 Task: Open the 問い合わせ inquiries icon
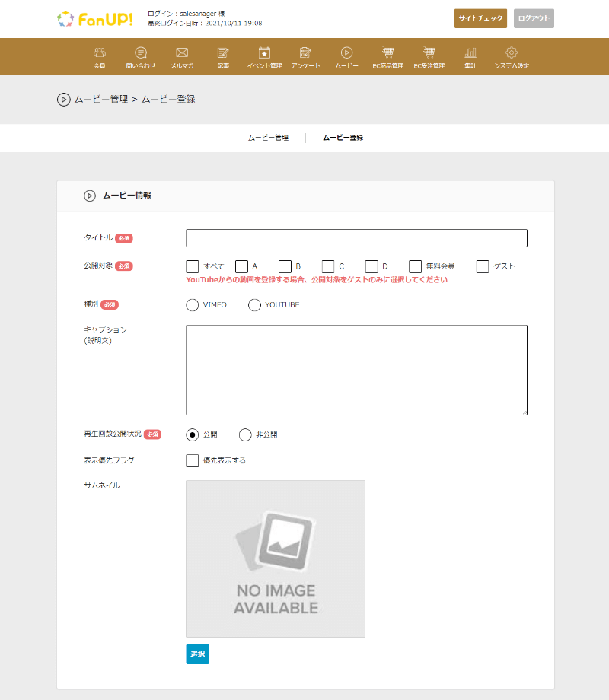141,53
